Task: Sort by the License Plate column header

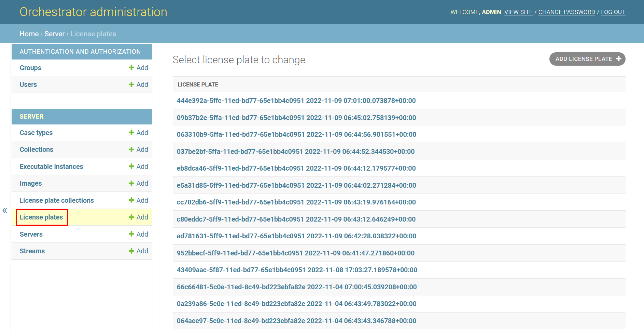Action: coord(198,84)
